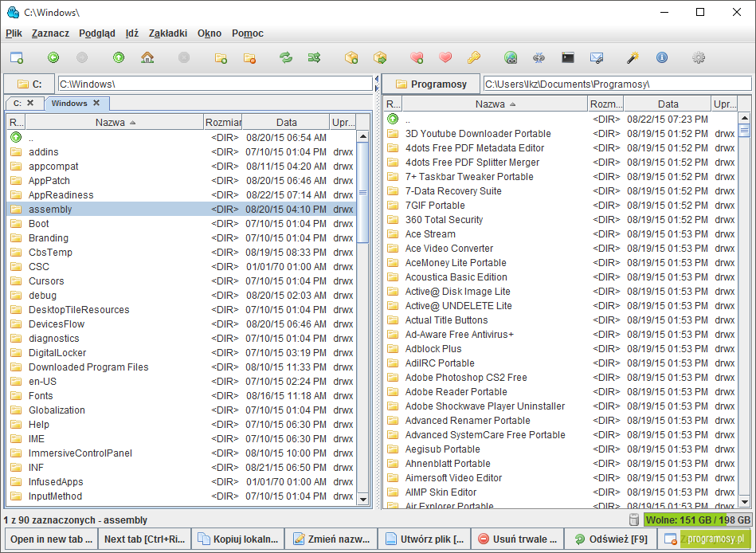Click Odśwież [F9] button
The image size is (756, 553).
click(x=612, y=539)
